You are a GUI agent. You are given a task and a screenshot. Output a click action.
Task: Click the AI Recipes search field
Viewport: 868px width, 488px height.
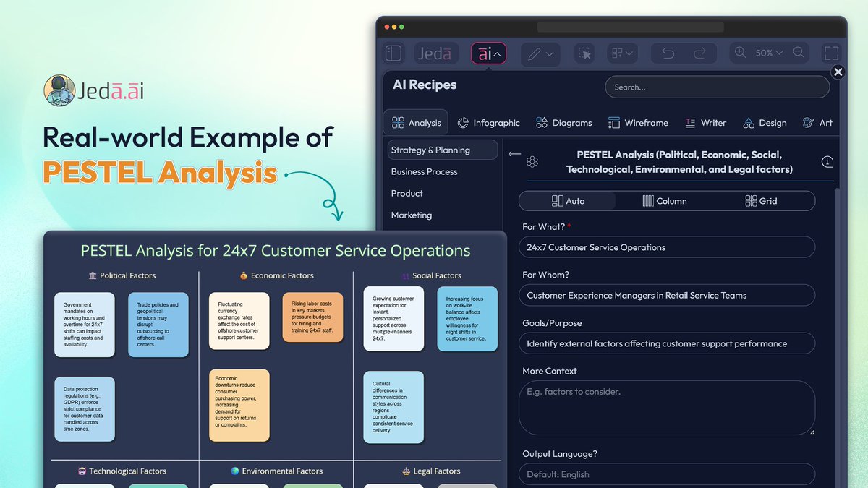[x=717, y=87]
